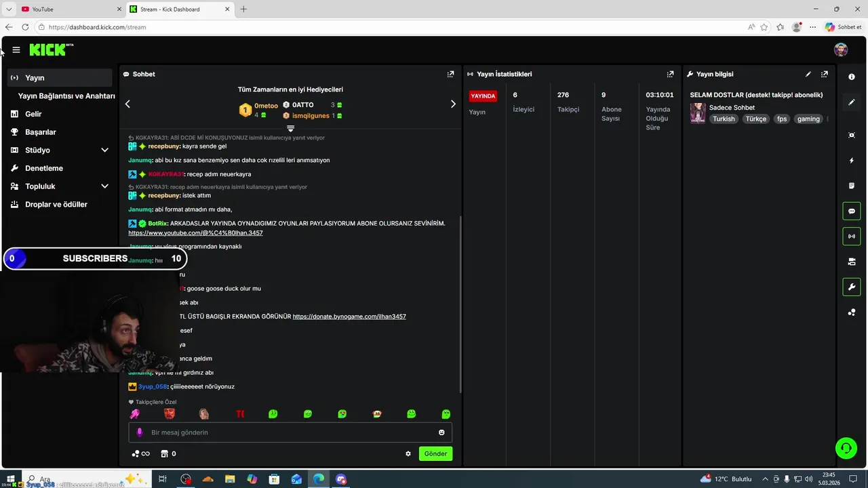Pop out the Yayın İstatistikleri panel
868x488 pixels.
[670, 74]
